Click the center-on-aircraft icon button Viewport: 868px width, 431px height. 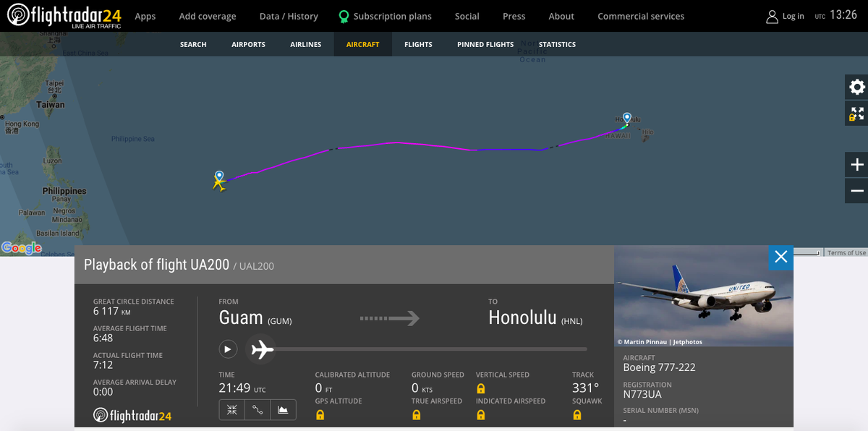232,410
